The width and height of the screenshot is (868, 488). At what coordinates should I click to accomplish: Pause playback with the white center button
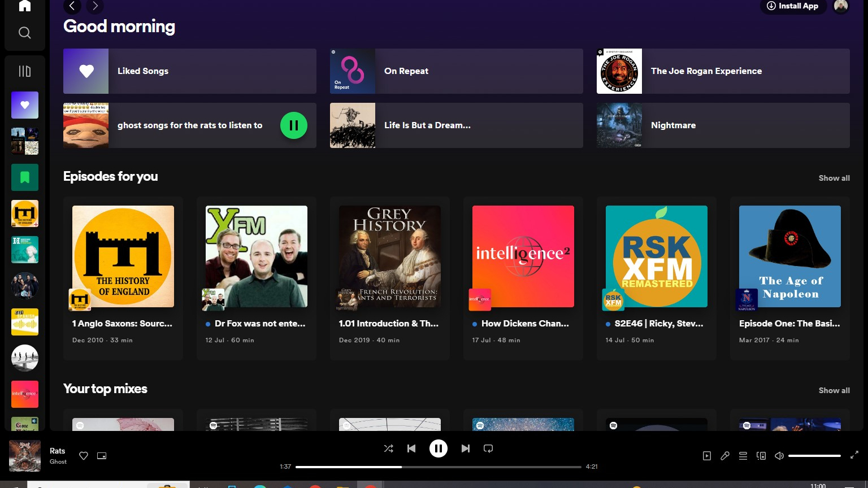[x=439, y=448]
